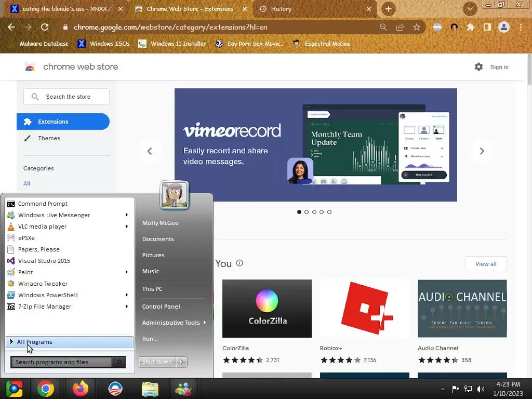Expand Administrative Tools submenu

(x=205, y=322)
